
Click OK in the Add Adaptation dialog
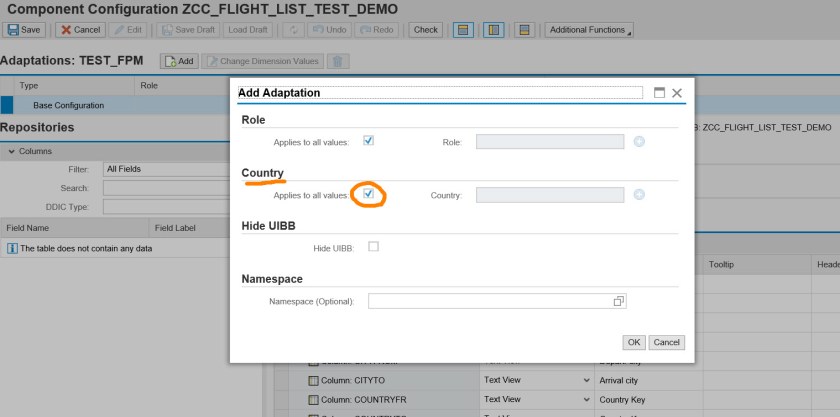click(634, 342)
